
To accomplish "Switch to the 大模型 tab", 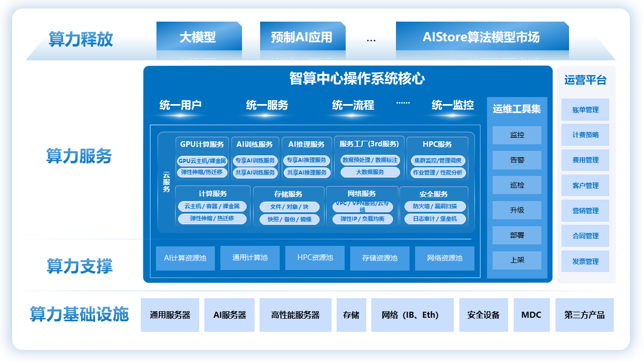I will (198, 37).
